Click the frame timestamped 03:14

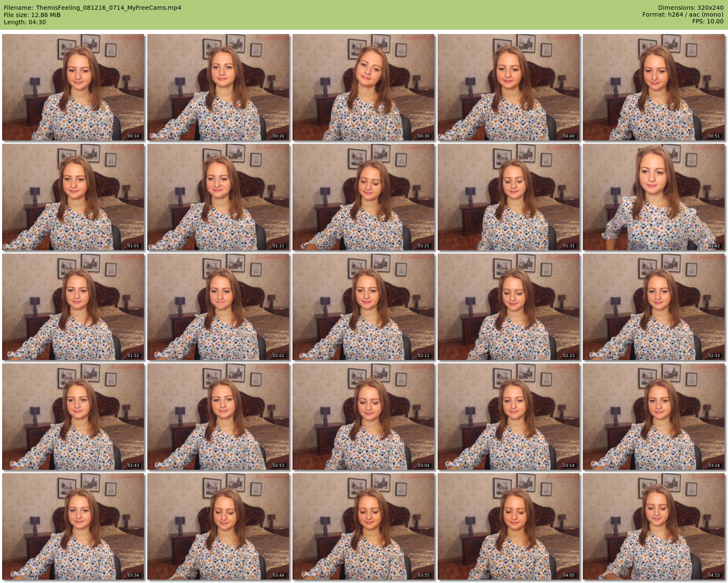[508, 417]
